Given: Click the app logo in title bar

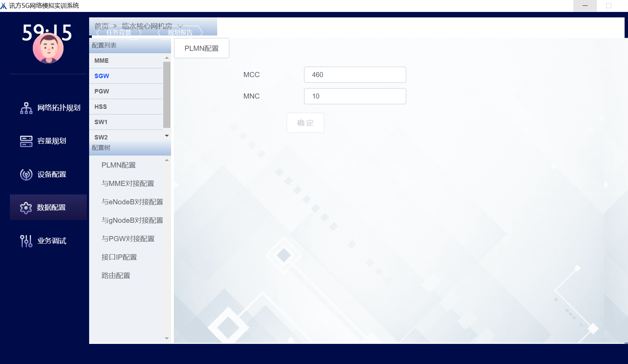Looking at the screenshot, I should [4, 5].
